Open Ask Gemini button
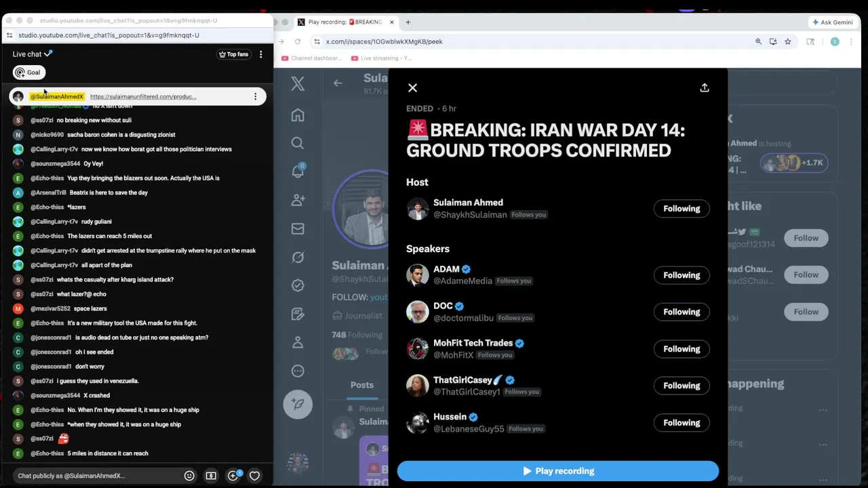The height and width of the screenshot is (488, 868). (x=833, y=22)
